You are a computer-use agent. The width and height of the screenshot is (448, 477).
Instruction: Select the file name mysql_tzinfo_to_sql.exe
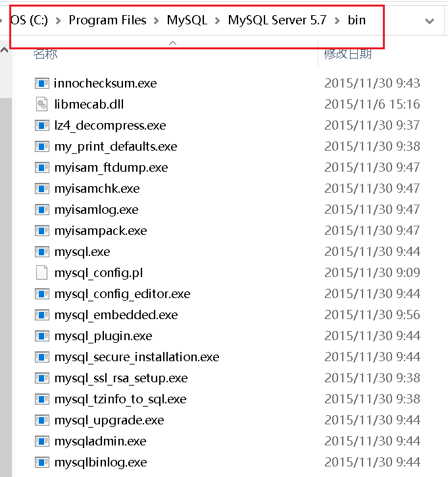point(120,399)
